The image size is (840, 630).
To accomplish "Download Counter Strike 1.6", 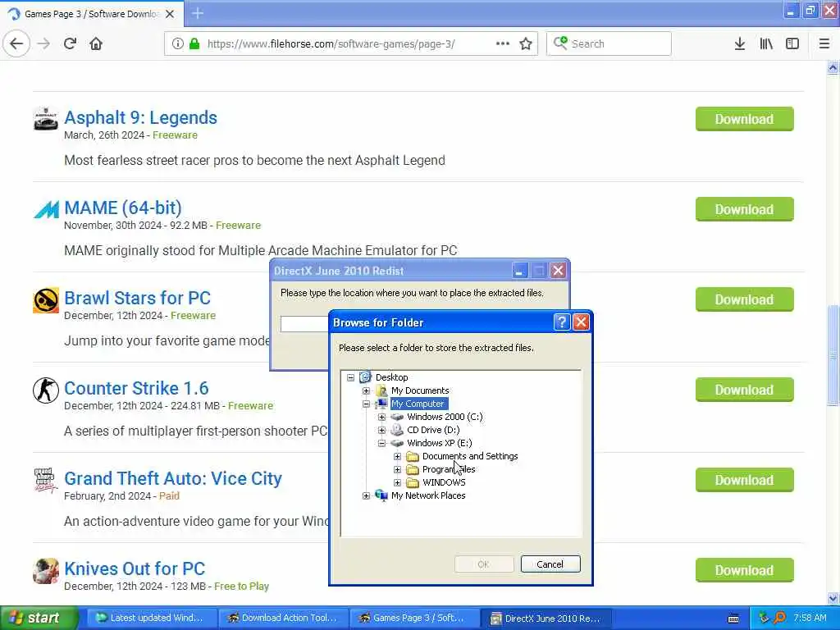I will (x=744, y=390).
